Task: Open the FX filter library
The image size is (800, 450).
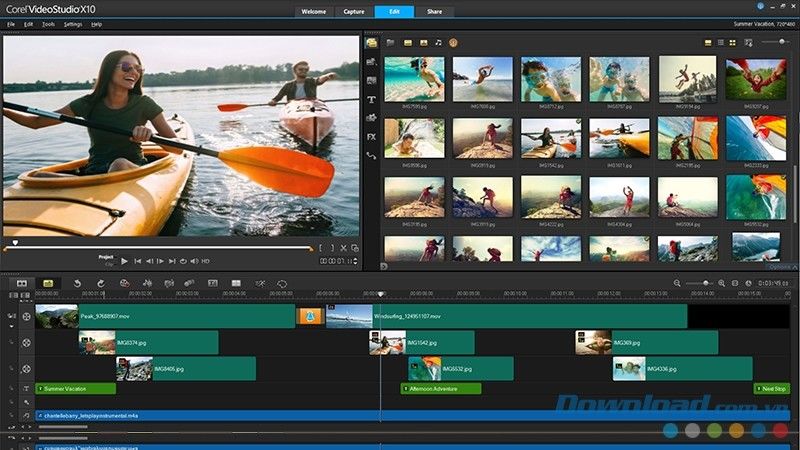Action: click(x=371, y=136)
